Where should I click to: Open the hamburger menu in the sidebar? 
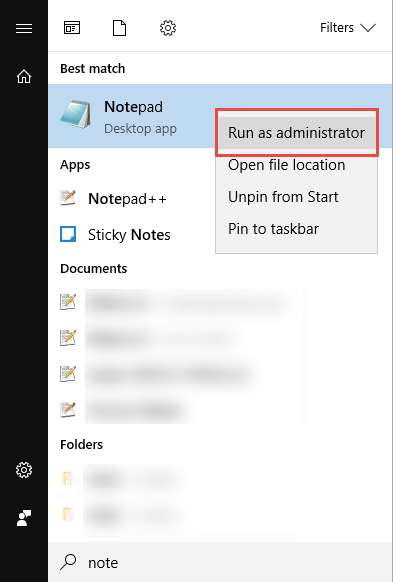tap(24, 28)
